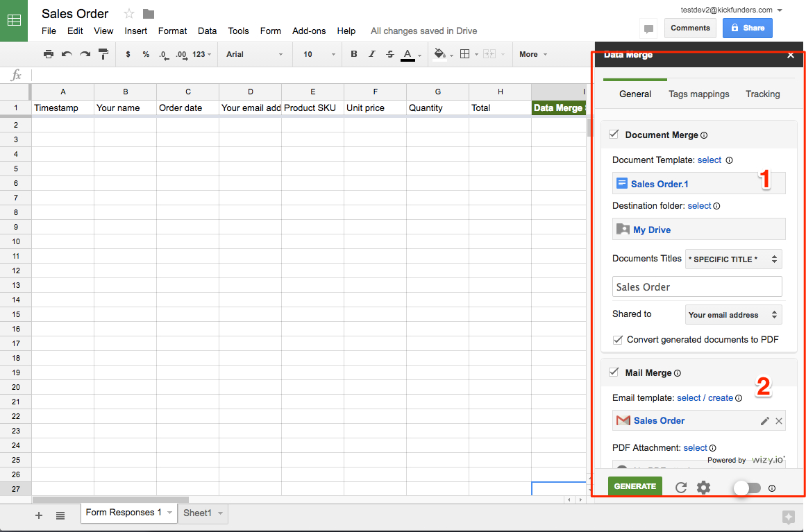The height and width of the screenshot is (532, 806).
Task: Uncheck Document Merge
Action: (x=614, y=135)
